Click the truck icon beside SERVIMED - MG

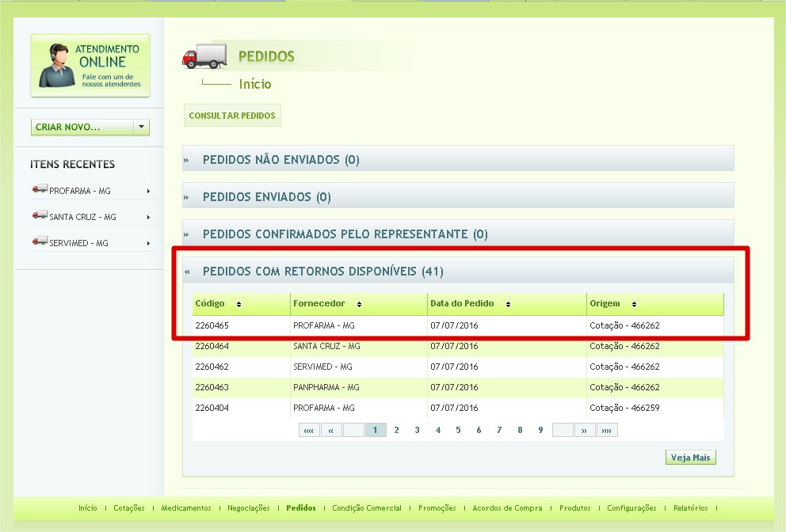[40, 242]
